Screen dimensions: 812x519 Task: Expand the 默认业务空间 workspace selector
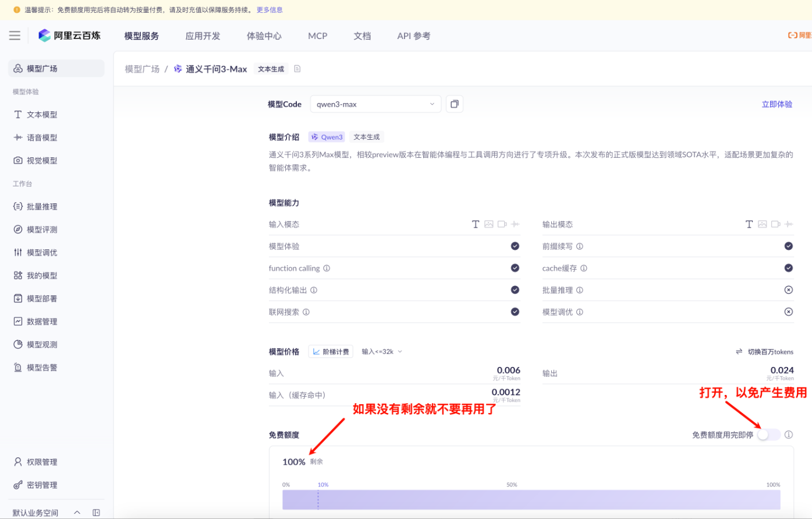[47, 513]
